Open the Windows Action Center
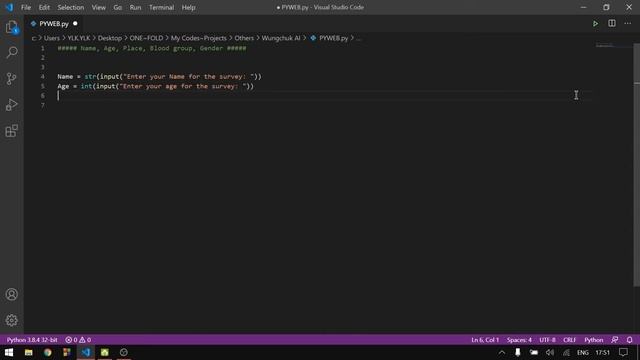640x360 pixels. (x=623, y=353)
